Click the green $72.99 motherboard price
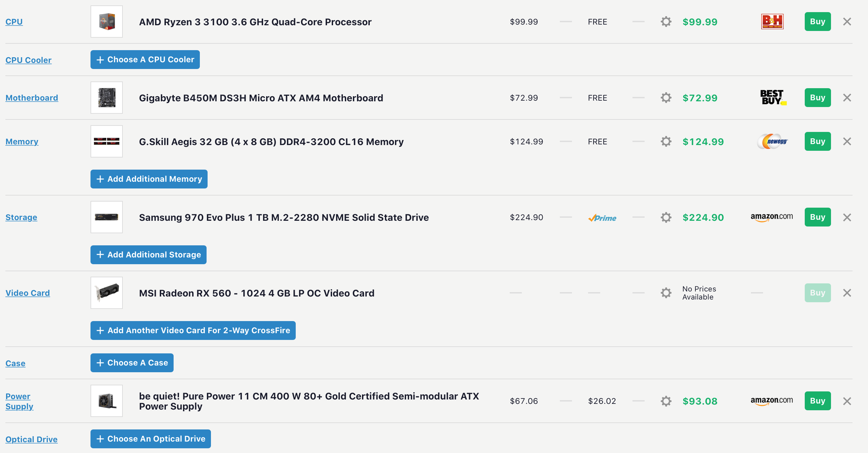Viewport: 868px width, 453px height. click(x=700, y=98)
